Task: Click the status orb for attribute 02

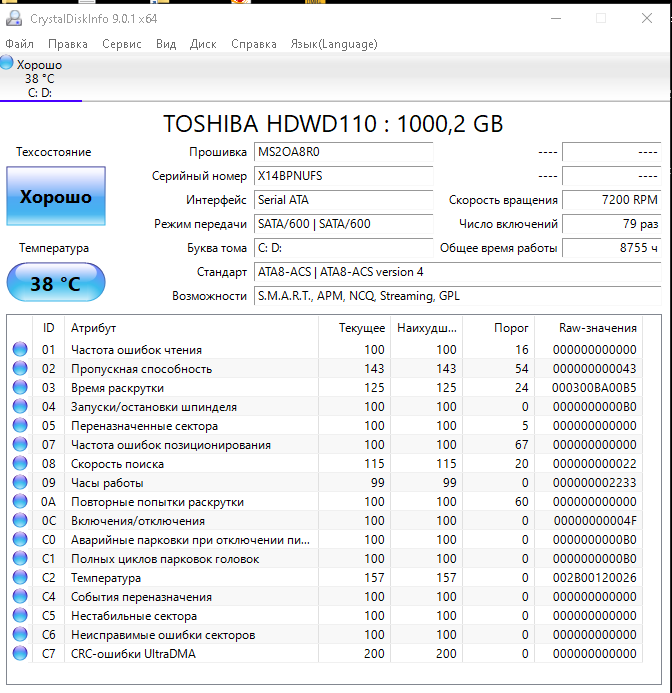Action: [x=20, y=368]
